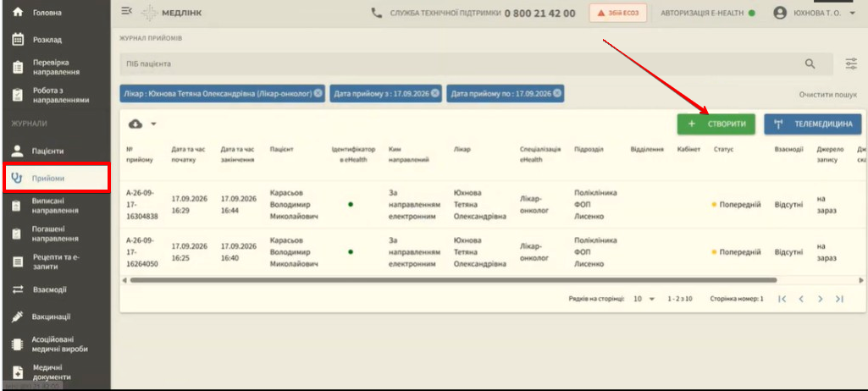
Task: Click Очистити пошук link
Action: pos(827,95)
